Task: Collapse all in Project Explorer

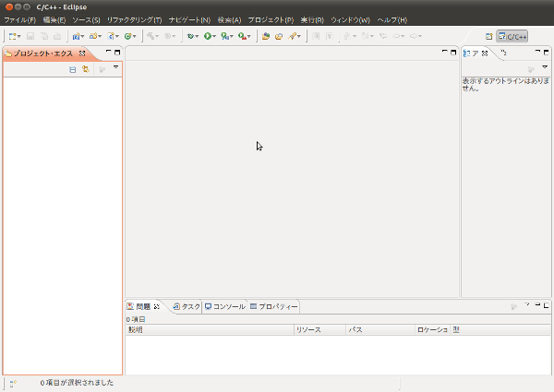Action: pos(72,69)
